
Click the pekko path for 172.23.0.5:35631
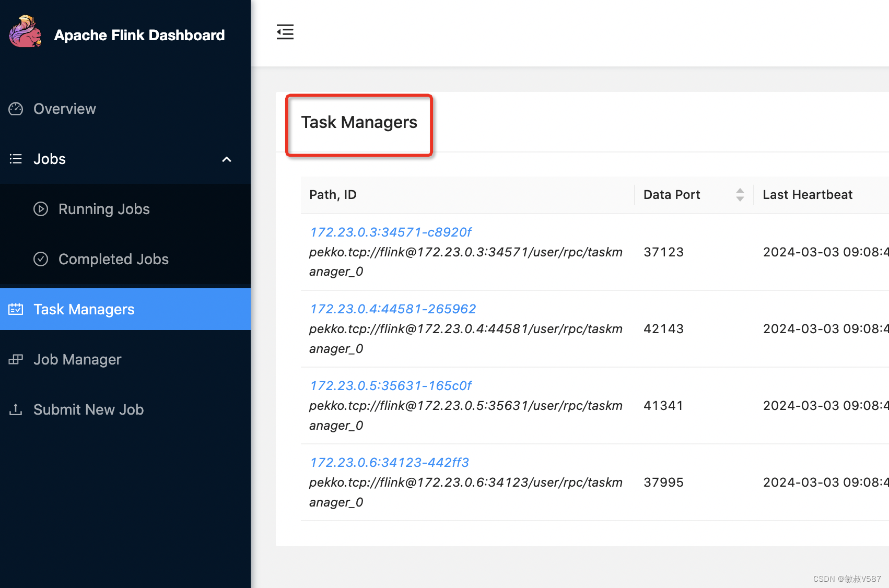point(466,416)
